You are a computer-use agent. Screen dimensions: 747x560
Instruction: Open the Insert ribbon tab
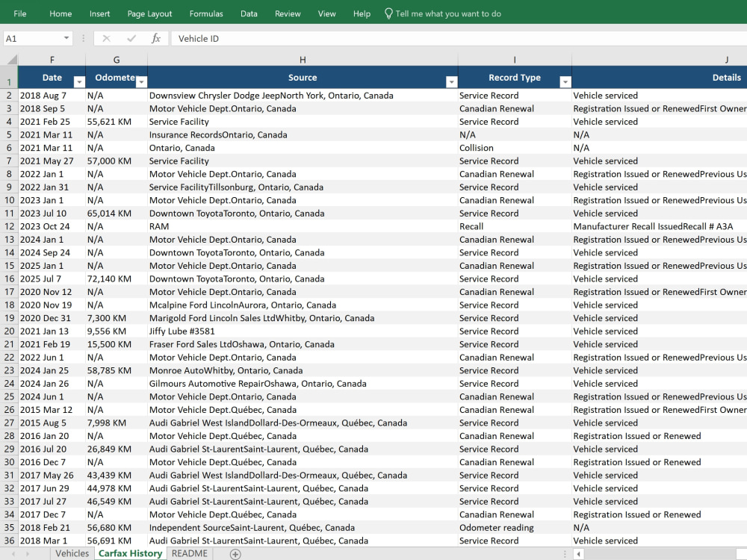(x=99, y=13)
